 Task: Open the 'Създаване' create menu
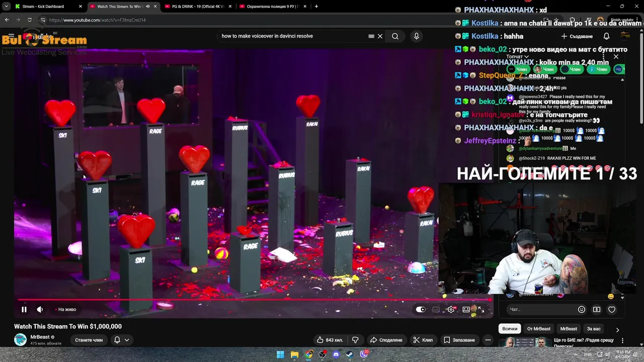[577, 36]
